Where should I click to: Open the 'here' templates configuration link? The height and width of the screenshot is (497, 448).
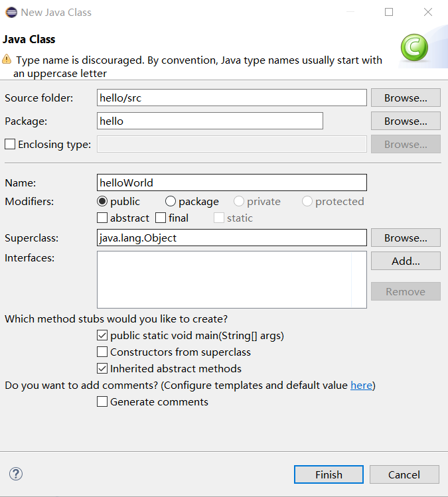pos(361,385)
